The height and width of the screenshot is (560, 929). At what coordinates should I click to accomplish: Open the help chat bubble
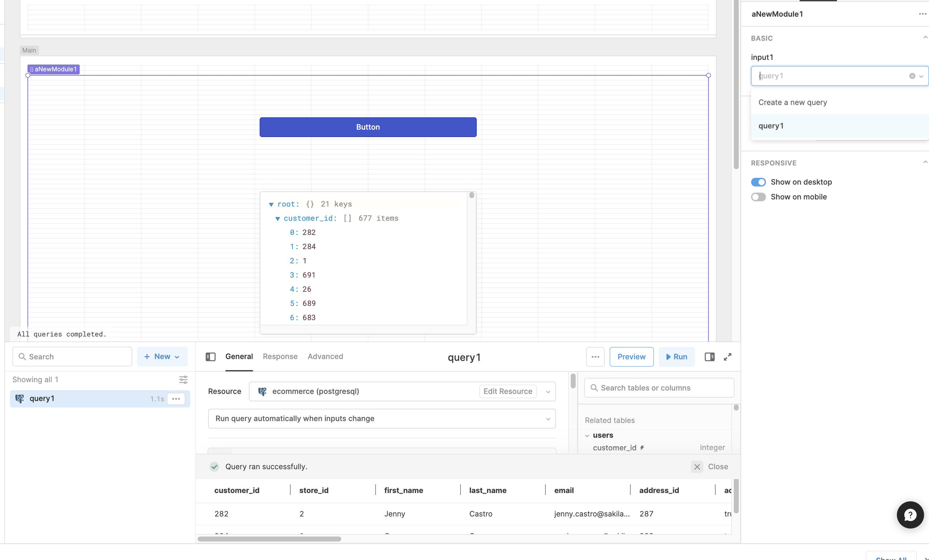pos(910,514)
